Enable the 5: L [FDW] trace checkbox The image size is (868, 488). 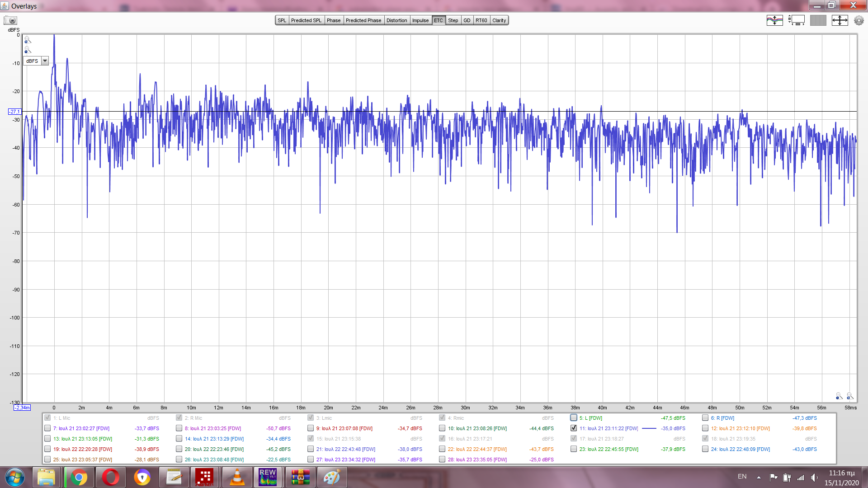point(574,418)
